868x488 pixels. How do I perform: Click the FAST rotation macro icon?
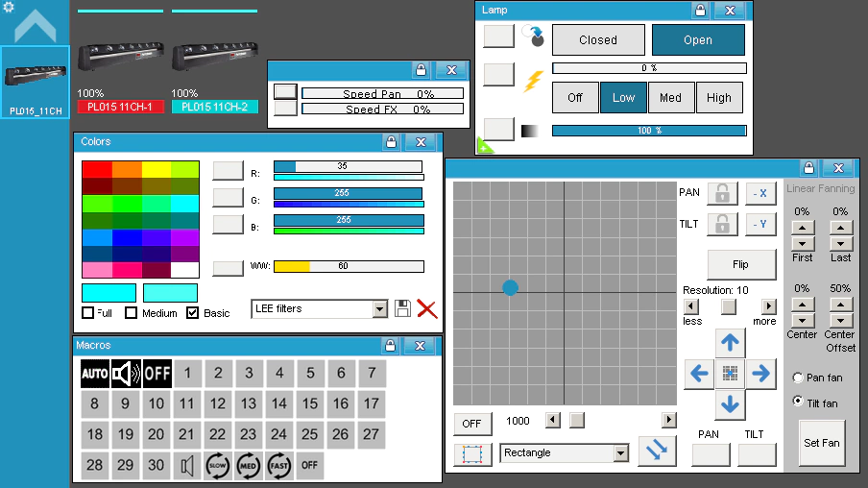(x=278, y=466)
